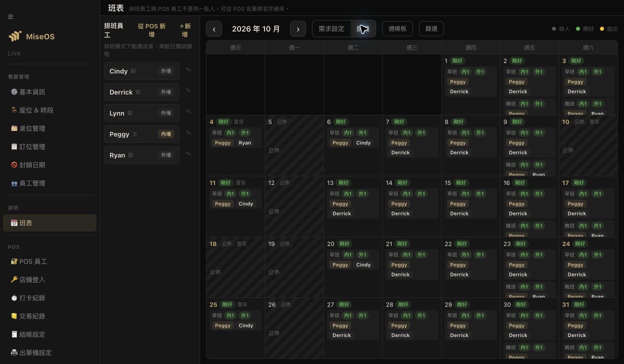Click 從 POS 新增 link

coord(151,30)
